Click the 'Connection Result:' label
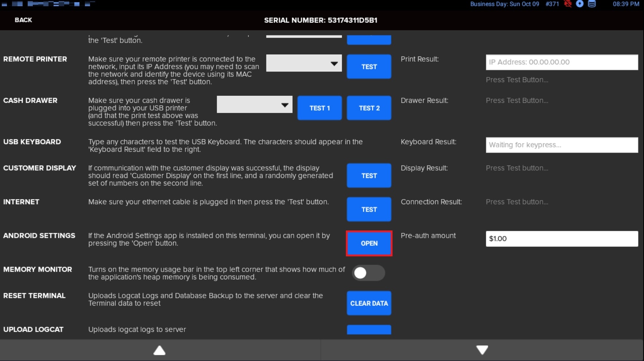The width and height of the screenshot is (644, 361). pos(431,202)
